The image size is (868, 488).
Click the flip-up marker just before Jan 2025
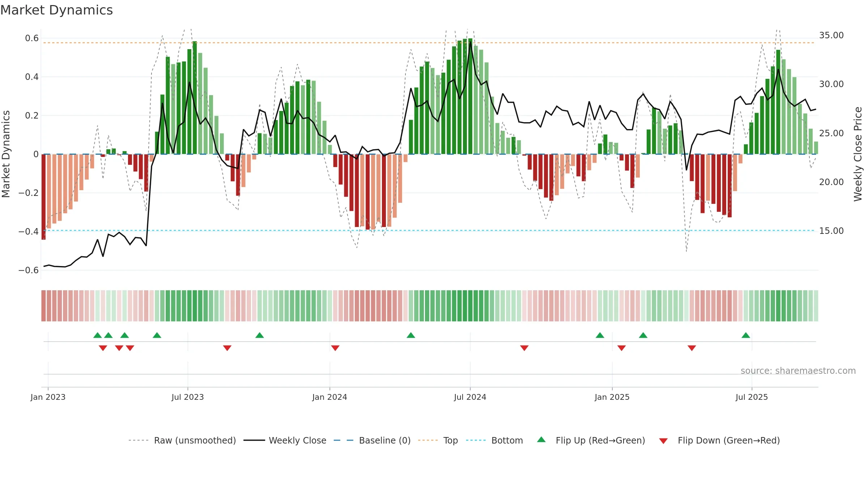point(600,335)
